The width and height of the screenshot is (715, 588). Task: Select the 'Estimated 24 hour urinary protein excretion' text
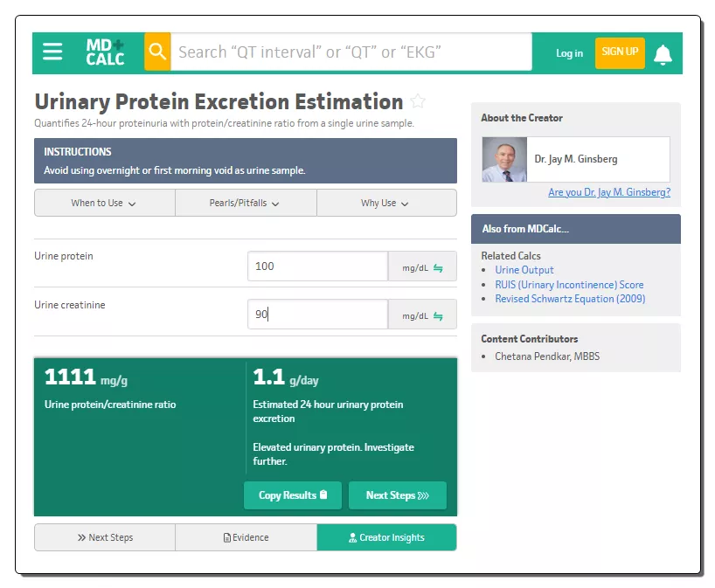[x=328, y=412]
